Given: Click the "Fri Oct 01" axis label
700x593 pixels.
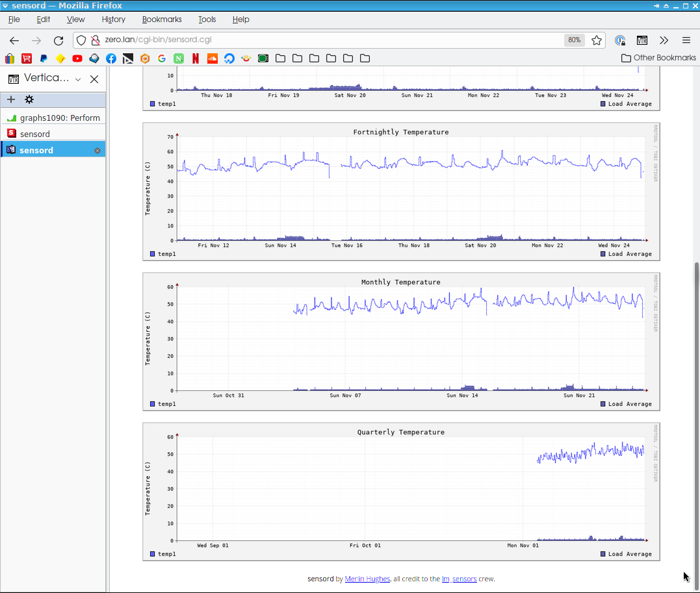Looking at the screenshot, I should [x=365, y=545].
